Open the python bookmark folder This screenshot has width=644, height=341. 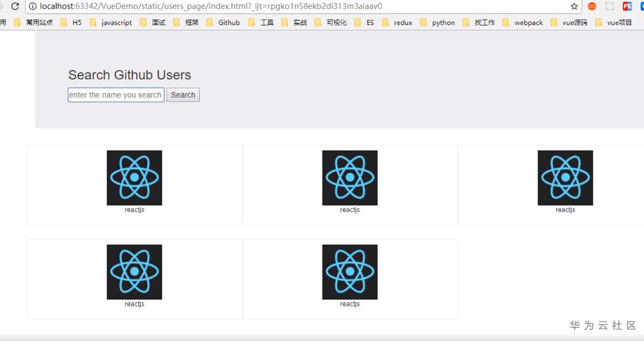tap(438, 23)
